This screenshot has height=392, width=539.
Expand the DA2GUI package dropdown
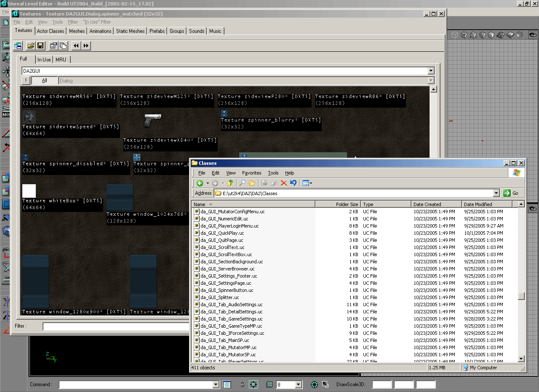click(431, 71)
